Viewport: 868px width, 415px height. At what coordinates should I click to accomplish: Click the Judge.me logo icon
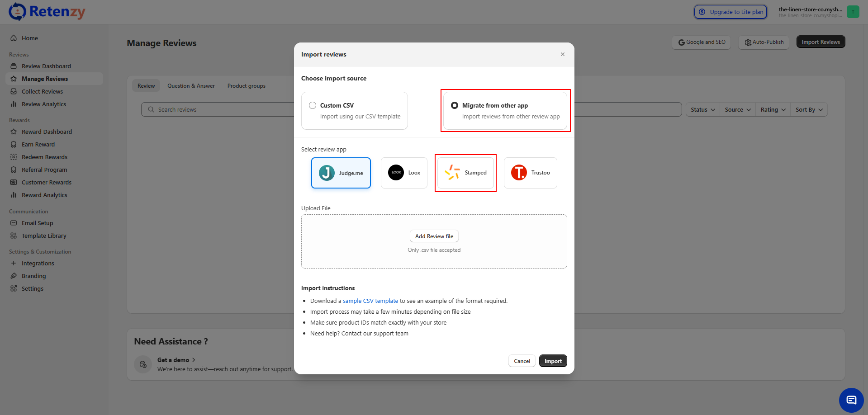[327, 173]
